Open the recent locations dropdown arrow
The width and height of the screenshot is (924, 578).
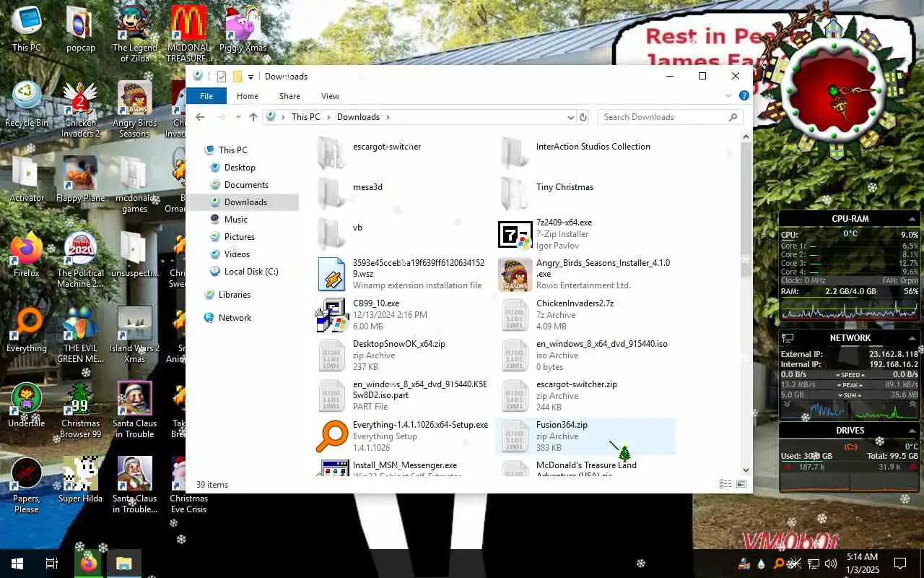(237, 117)
